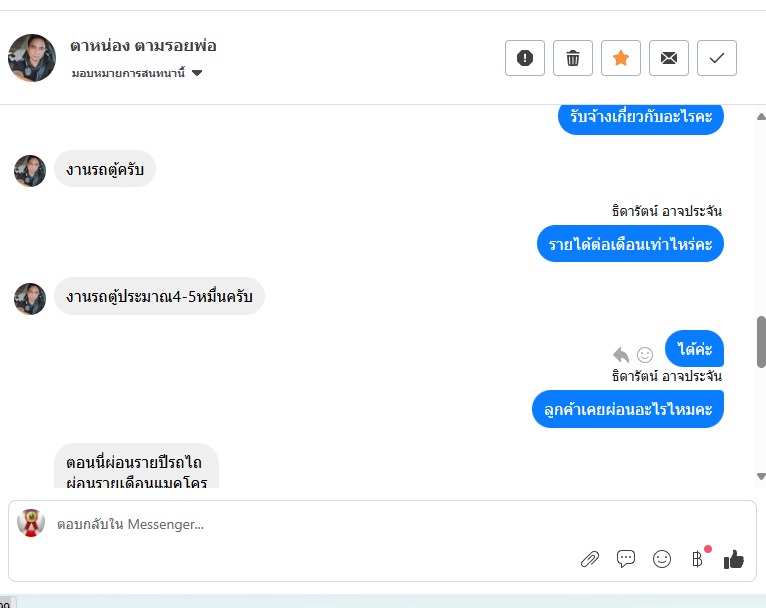
Task: Click the reply arrow beside ได้ค่ะ message
Action: pos(621,355)
